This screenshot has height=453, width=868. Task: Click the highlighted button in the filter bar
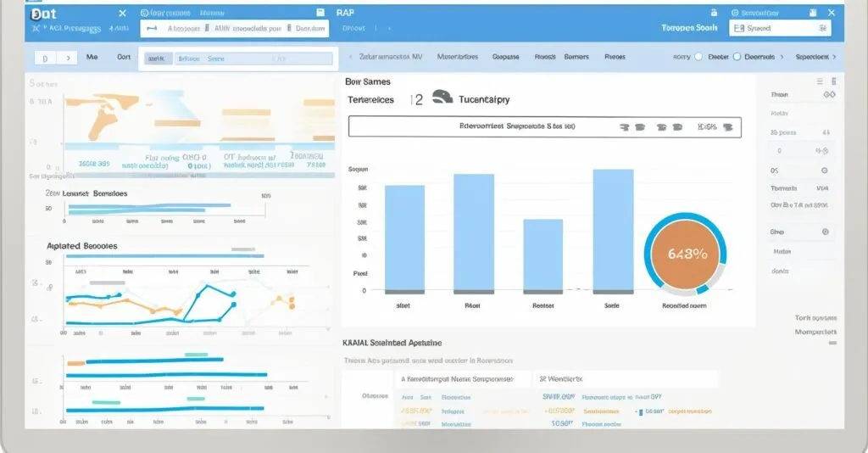158,59
